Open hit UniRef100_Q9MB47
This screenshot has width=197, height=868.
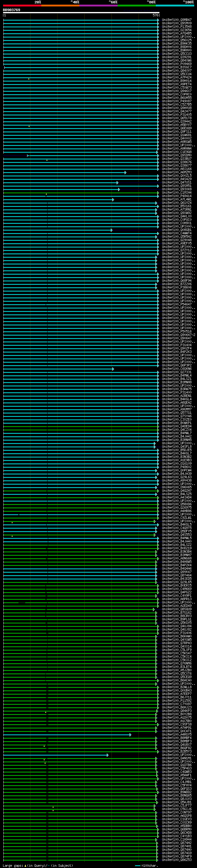[x=177, y=20]
